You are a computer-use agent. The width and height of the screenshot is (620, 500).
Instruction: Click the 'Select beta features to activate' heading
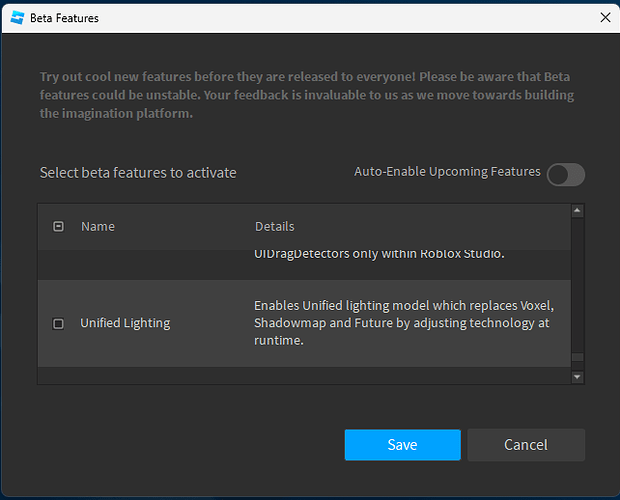coord(138,173)
